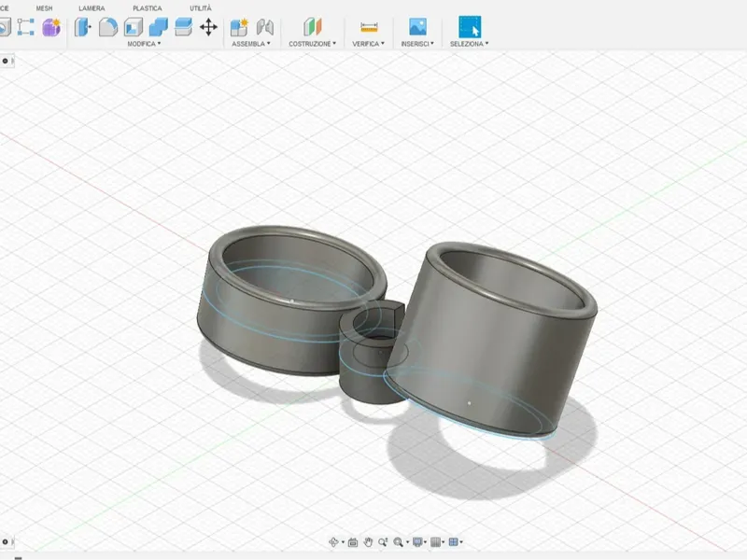This screenshot has width=747, height=560.
Task: Click the Insert image icon
Action: coord(417,27)
